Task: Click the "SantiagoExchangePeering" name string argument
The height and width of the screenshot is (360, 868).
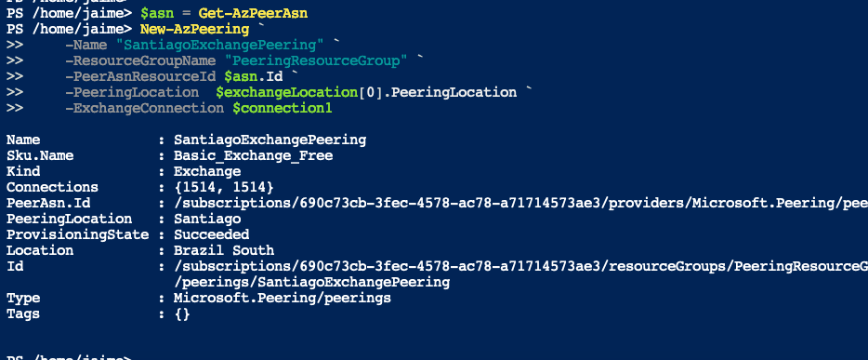Action: tap(219, 45)
